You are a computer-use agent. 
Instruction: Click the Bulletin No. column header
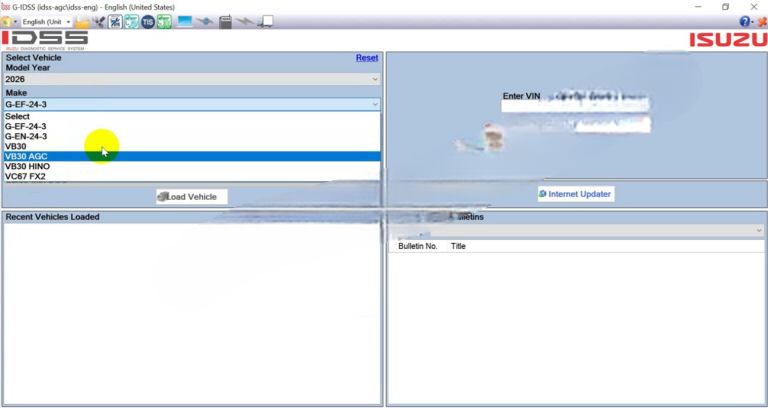tap(418, 246)
